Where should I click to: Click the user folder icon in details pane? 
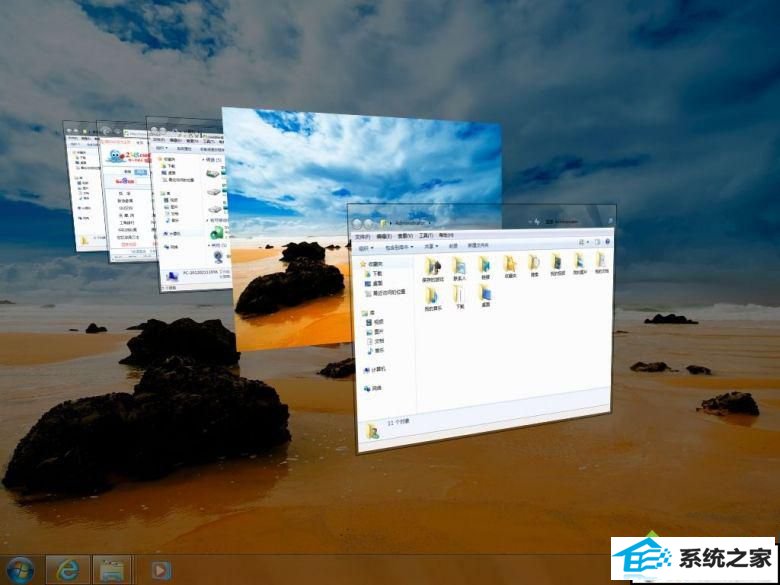pos(372,431)
